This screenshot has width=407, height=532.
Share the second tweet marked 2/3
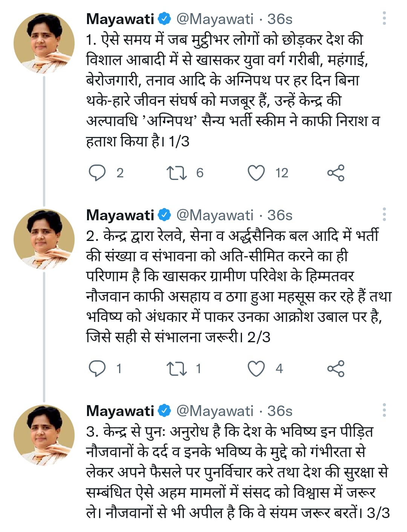[336, 369]
